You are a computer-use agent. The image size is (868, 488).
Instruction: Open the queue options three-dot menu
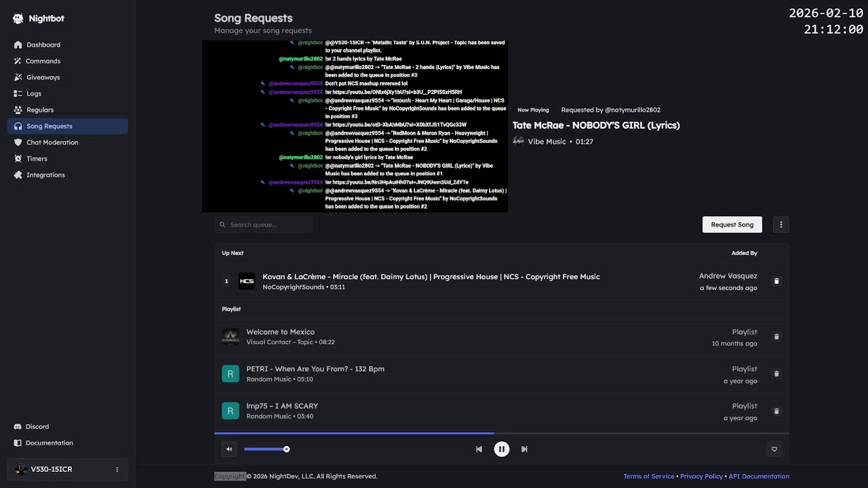781,224
